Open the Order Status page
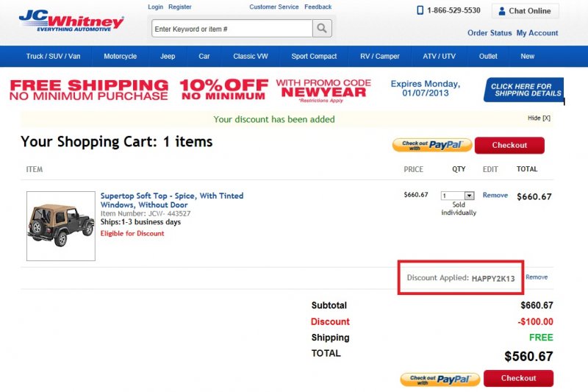588x392 pixels. point(490,33)
